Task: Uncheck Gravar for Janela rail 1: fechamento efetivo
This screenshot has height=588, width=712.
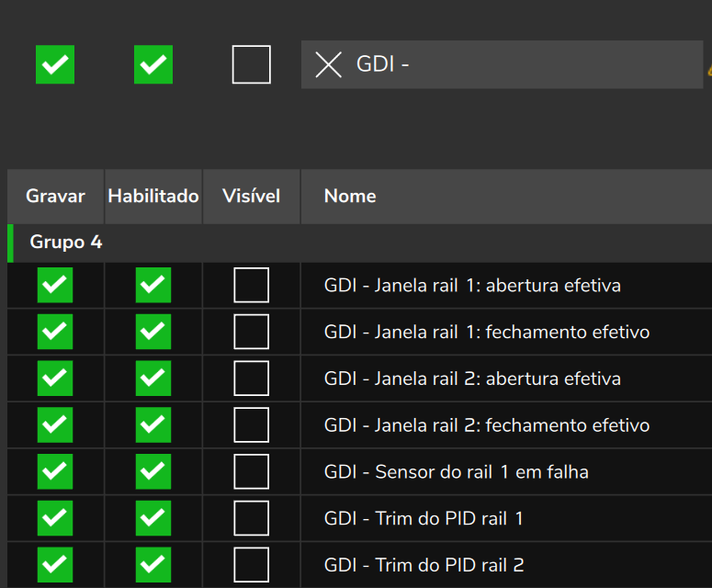Action: click(55, 332)
